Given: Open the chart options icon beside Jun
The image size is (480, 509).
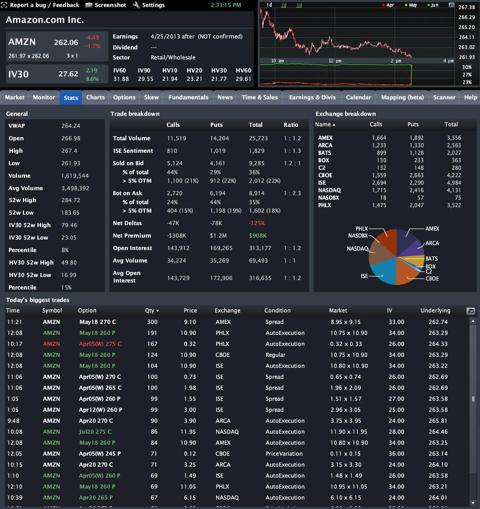Looking at the screenshot, I should tap(451, 5).
